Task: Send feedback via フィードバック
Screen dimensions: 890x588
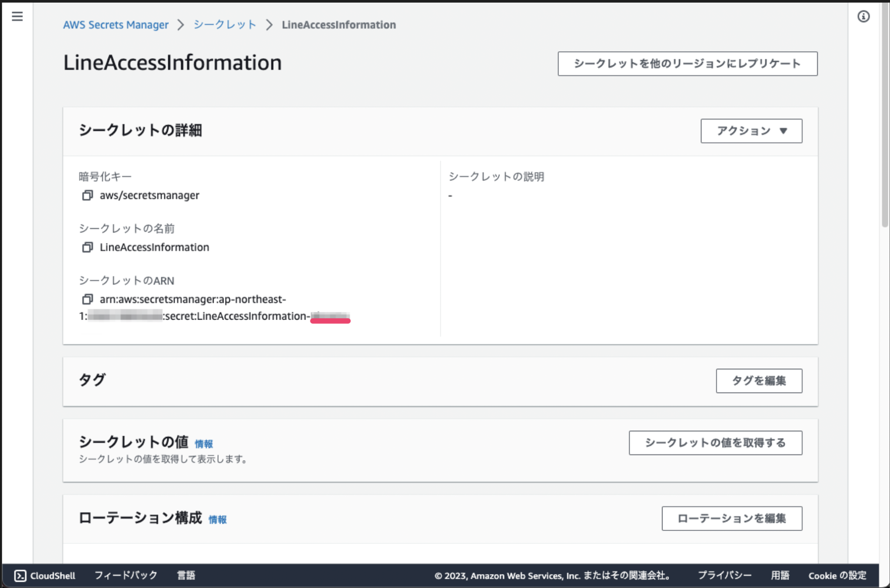Action: coord(126,575)
